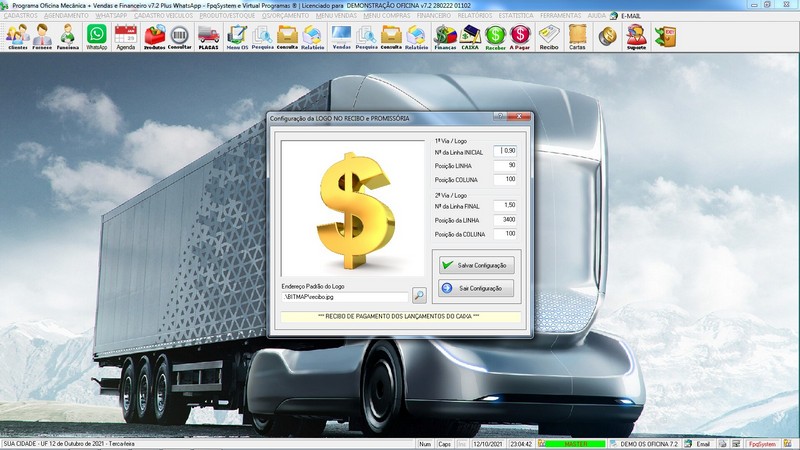Open the Funciona employees icon
Screen dimensions: 800x450
click(x=68, y=37)
